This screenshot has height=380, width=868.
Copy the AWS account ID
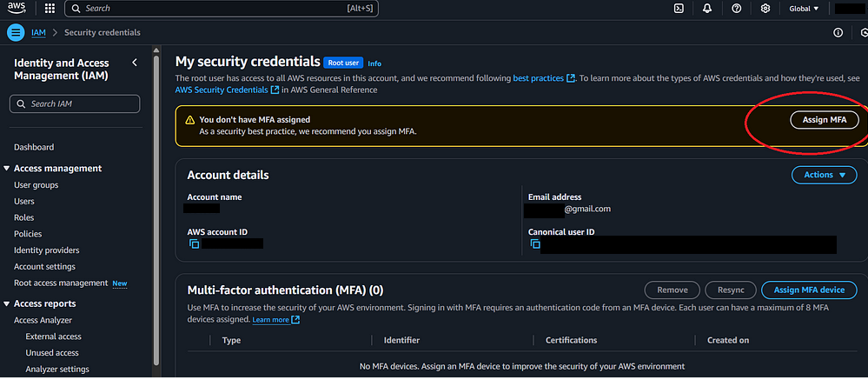click(195, 244)
